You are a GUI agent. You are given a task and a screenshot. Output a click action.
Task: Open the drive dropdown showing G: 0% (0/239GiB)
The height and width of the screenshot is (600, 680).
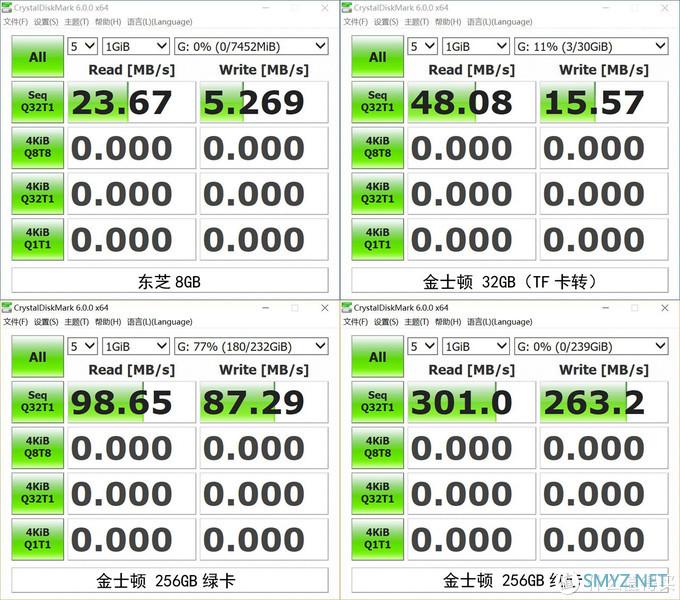tap(591, 346)
